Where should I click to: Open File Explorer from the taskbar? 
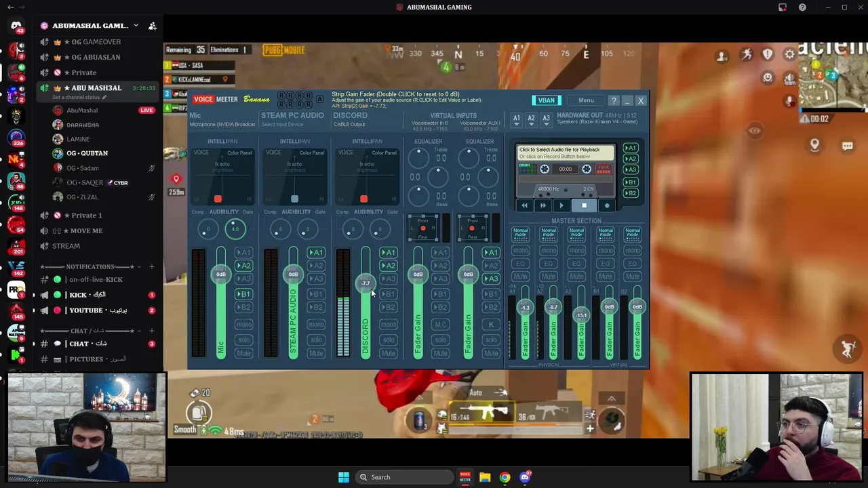(485, 477)
